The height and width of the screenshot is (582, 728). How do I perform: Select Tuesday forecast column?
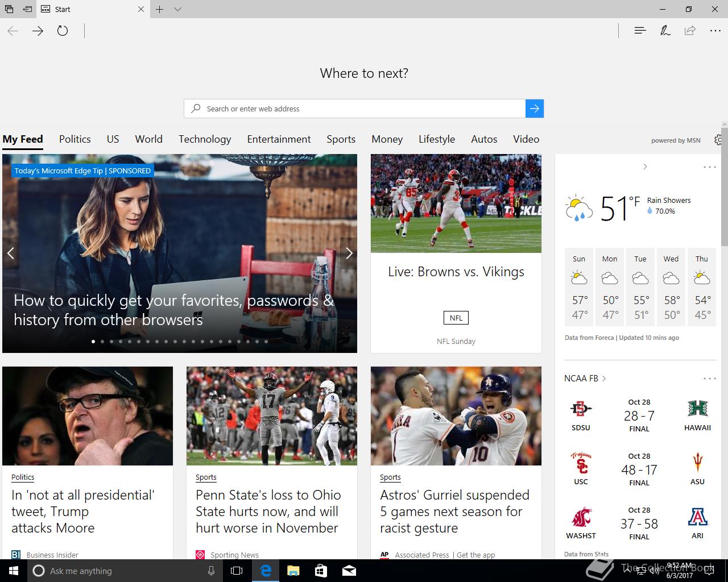[x=640, y=287]
